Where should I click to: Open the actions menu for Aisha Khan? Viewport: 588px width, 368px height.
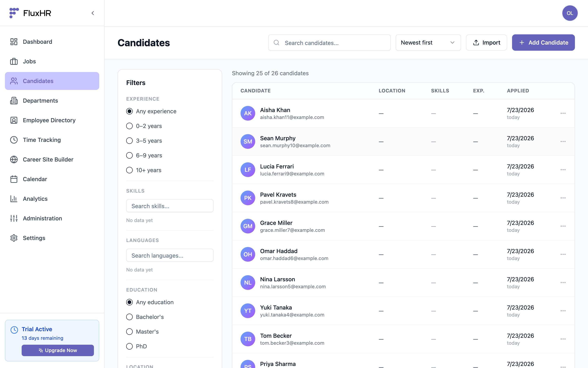[563, 113]
